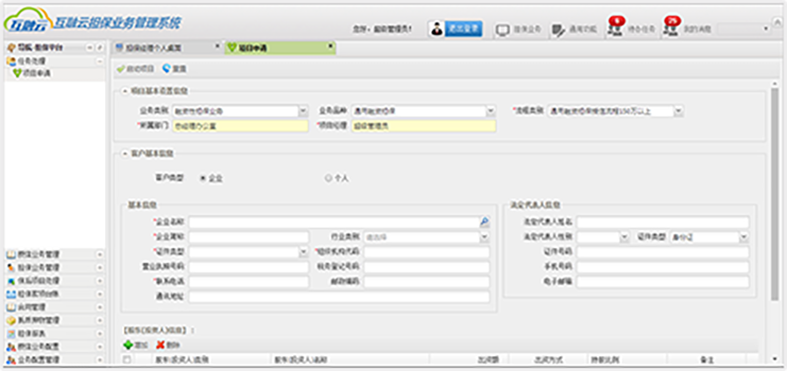The height and width of the screenshot is (371, 787).
Task: Collapse the customer basic info fieldset
Action: 125,154
